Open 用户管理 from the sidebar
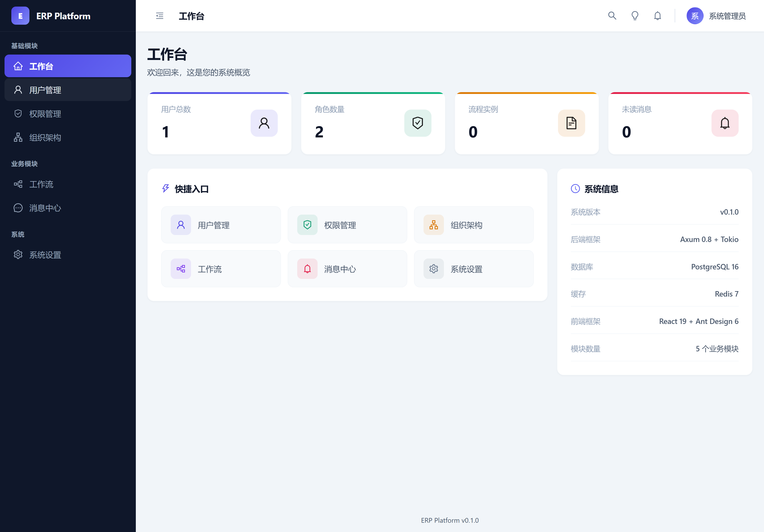This screenshot has width=764, height=532. point(68,90)
